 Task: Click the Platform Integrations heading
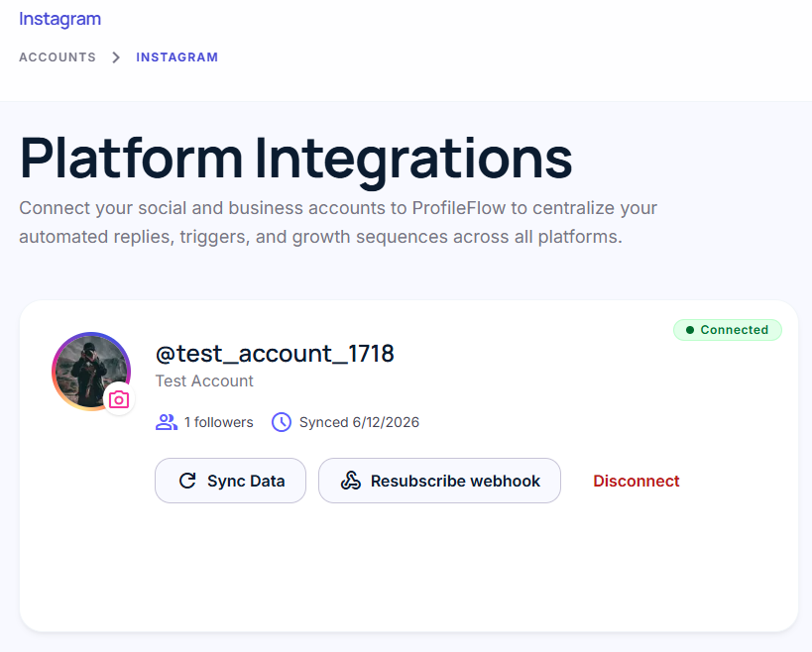[x=296, y=159]
